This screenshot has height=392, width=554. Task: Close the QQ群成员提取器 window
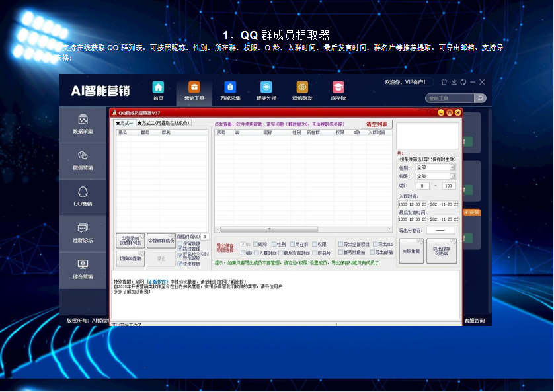pyautogui.click(x=458, y=112)
